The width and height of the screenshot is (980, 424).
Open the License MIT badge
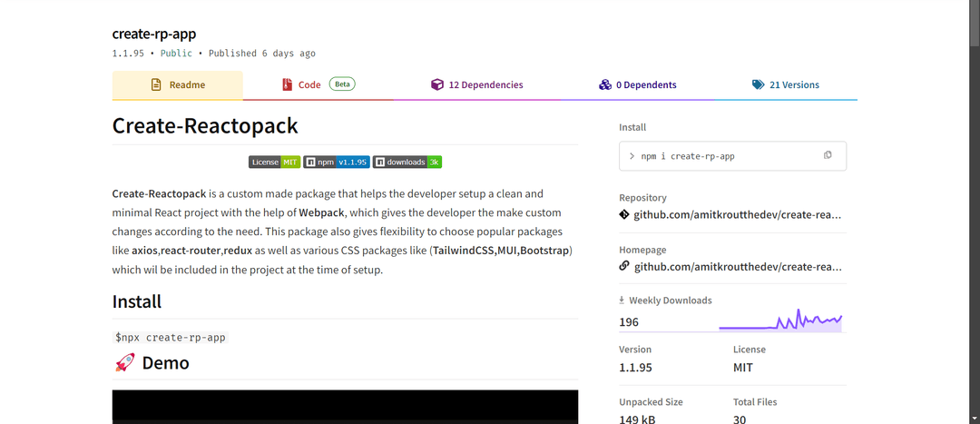(275, 162)
